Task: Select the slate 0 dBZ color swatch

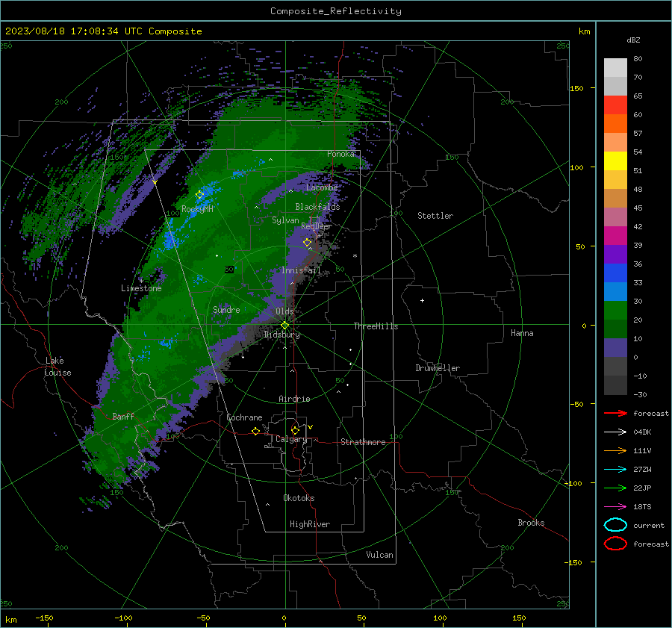Action: coord(615,348)
